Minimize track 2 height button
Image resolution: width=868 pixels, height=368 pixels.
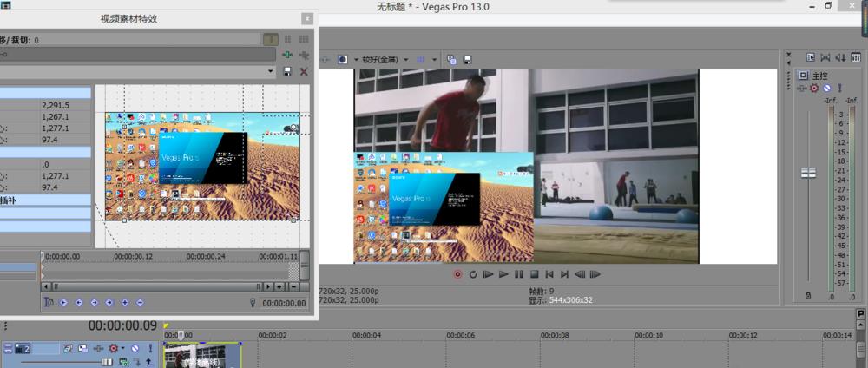[x=8, y=349]
